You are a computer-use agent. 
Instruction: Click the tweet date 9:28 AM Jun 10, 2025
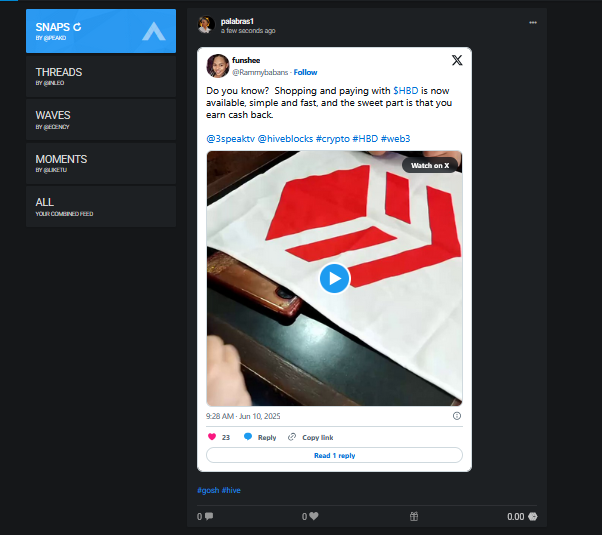pos(243,416)
